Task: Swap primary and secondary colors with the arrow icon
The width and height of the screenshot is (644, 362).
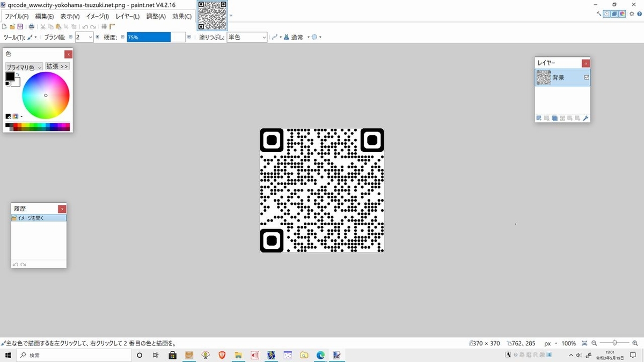Action: pos(18,74)
